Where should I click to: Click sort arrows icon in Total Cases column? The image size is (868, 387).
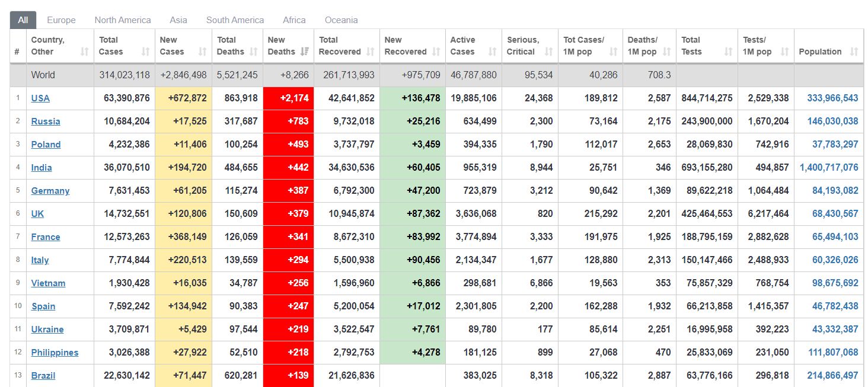click(145, 52)
